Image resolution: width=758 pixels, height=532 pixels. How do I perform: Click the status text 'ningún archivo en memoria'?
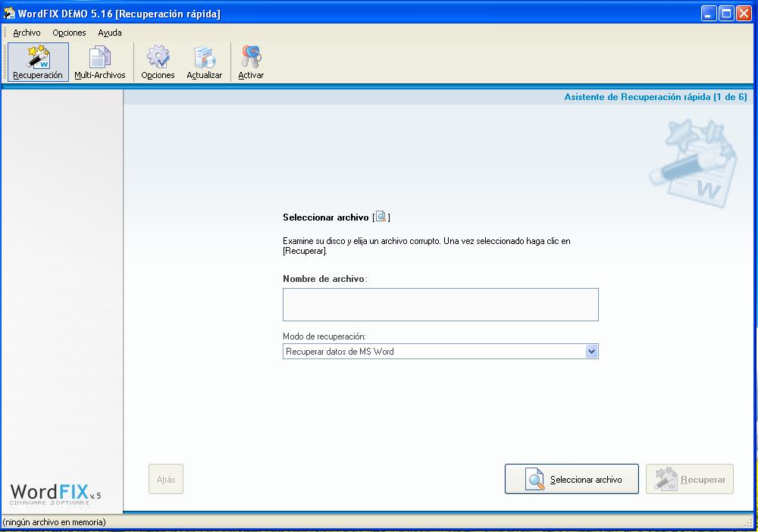(x=54, y=522)
